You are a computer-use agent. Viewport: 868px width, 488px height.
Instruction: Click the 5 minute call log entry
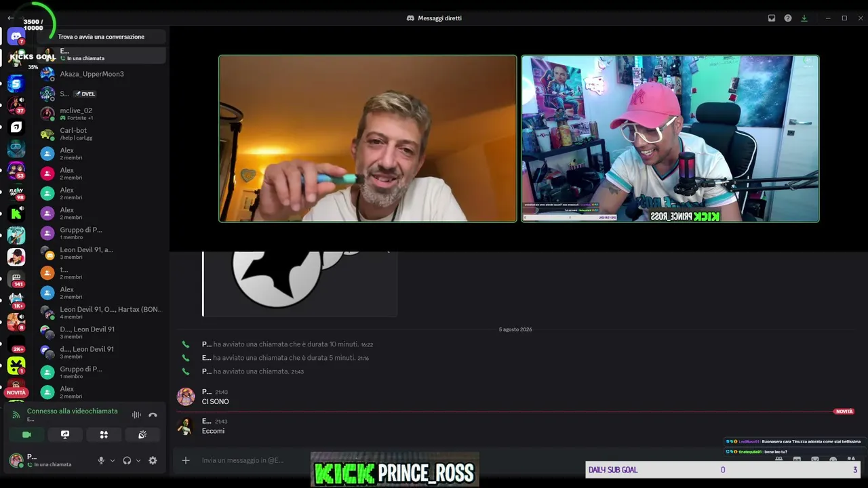pos(285,358)
